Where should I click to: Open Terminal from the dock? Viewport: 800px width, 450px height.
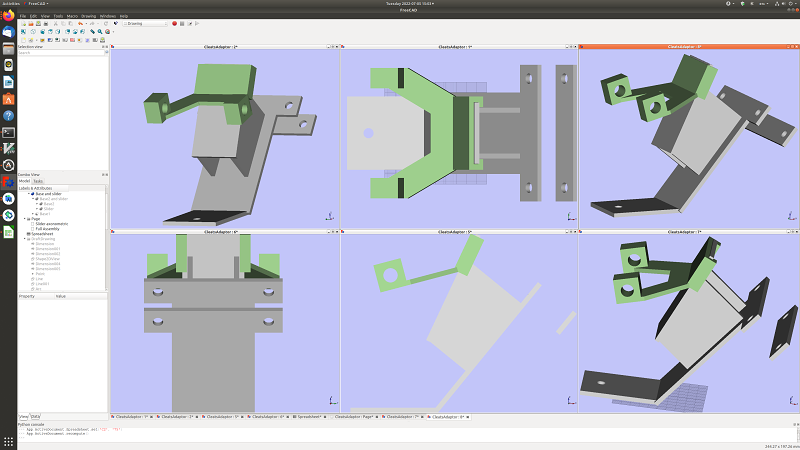[8, 132]
